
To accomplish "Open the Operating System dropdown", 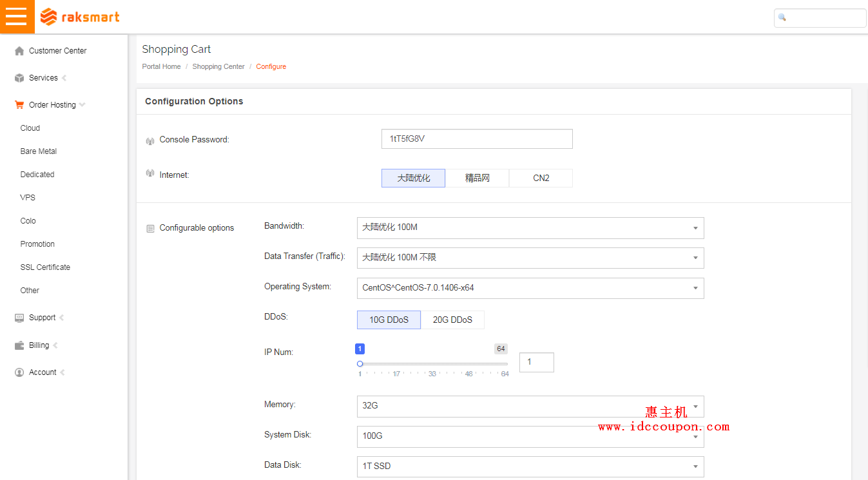I will 530,288.
